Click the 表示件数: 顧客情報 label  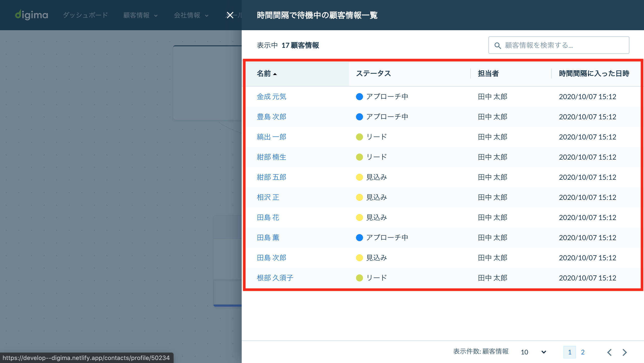(x=481, y=351)
